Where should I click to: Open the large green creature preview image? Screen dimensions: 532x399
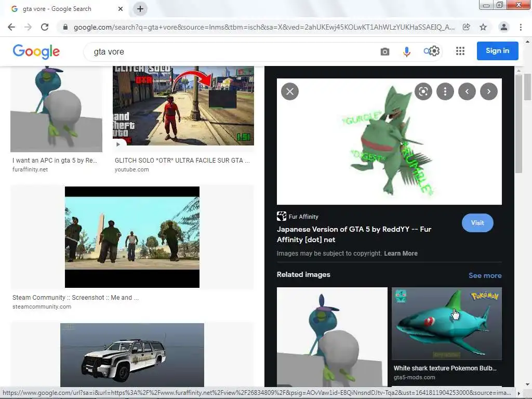pyautogui.click(x=389, y=141)
